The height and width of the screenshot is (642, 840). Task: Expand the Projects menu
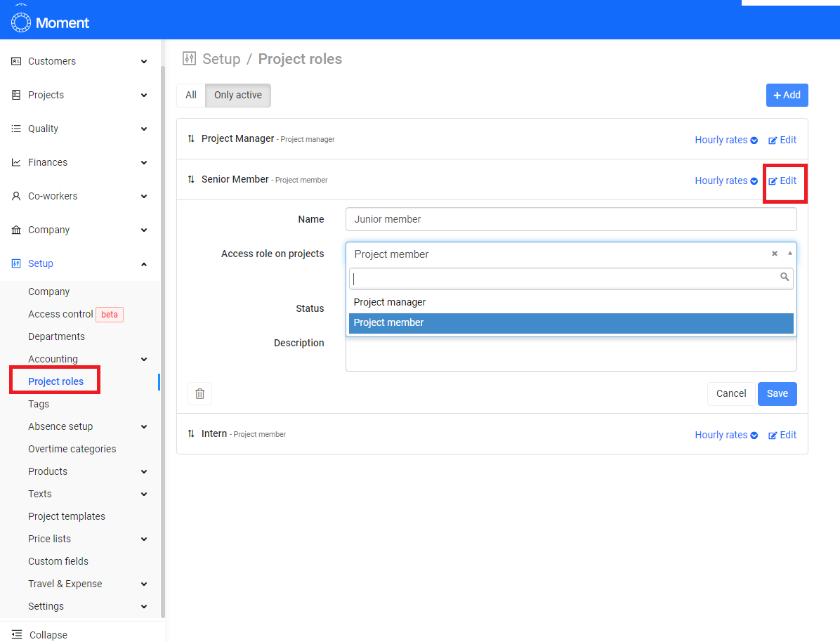point(143,96)
